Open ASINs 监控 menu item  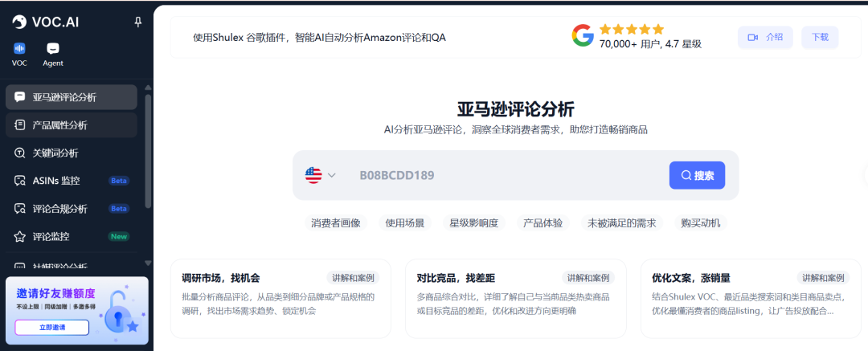72,181
